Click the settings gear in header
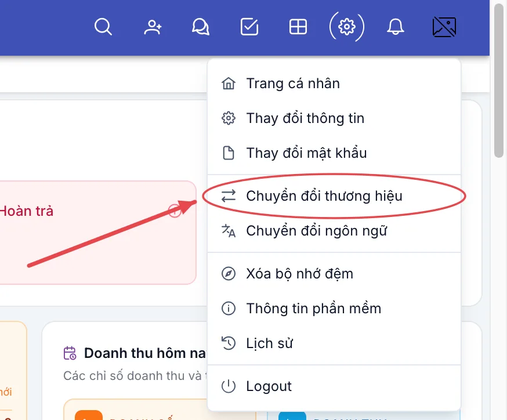The width and height of the screenshot is (507, 420). click(x=347, y=27)
